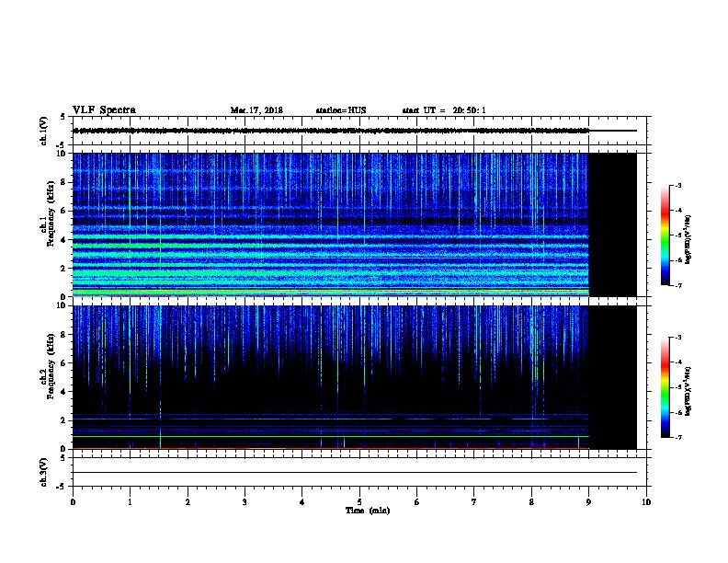This screenshot has width=728, height=563.
Task: Click the "station=HUS" header label
Action: click(x=341, y=110)
